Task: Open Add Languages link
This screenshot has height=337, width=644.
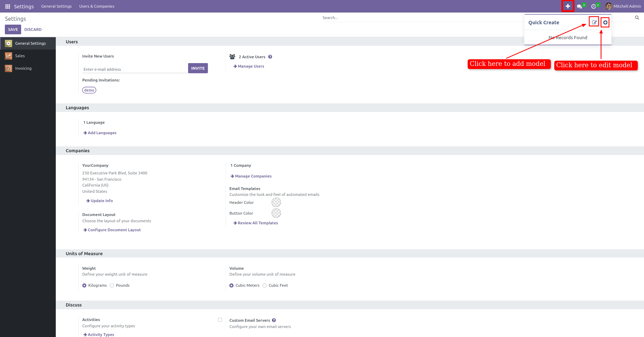Action: (x=100, y=133)
